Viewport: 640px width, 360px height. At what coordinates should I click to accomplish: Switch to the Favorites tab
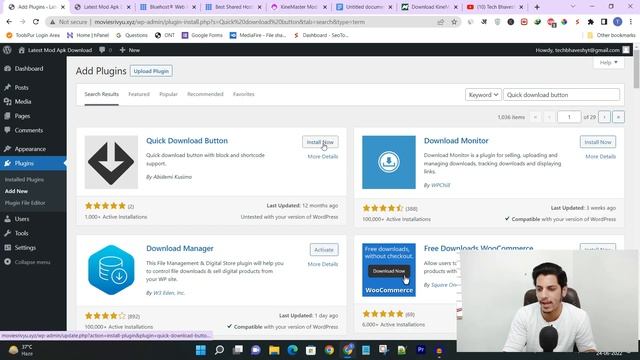244,94
